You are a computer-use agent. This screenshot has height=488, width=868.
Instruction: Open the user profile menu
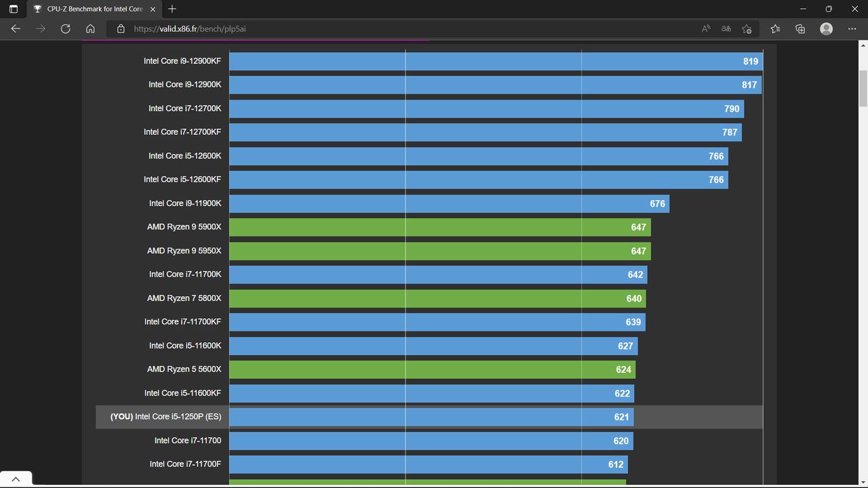point(826,28)
